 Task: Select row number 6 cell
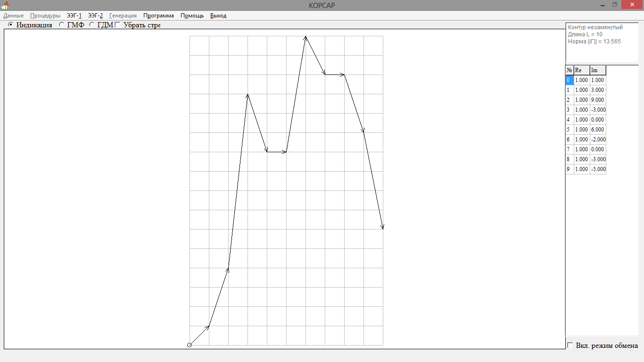570,140
